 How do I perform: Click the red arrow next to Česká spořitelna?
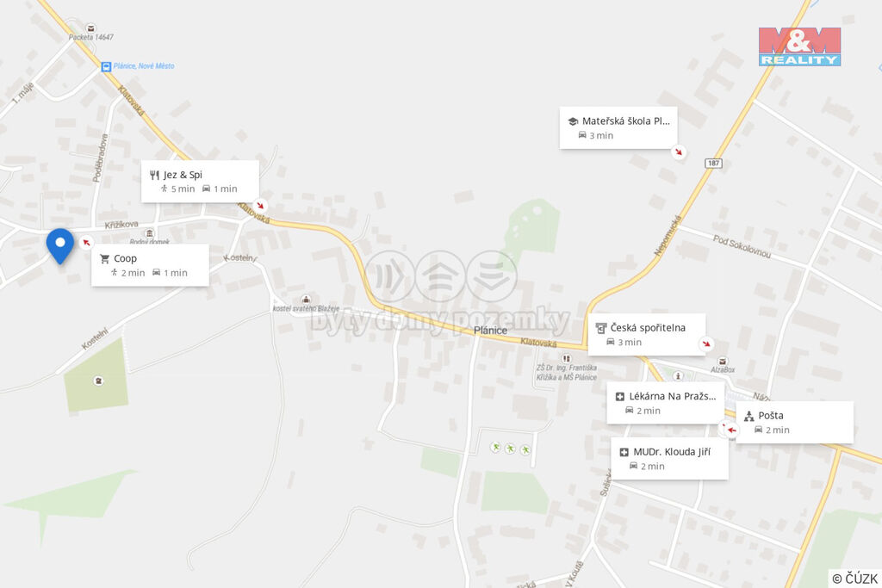coord(706,344)
